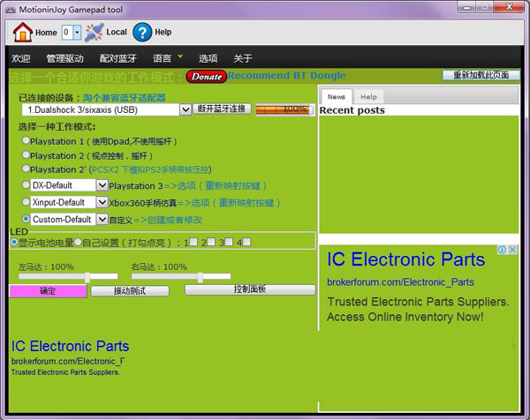Image resolution: width=530 pixels, height=420 pixels.
Task: Open PCSX2 pressure-sensitive emulation link
Action: (150, 169)
